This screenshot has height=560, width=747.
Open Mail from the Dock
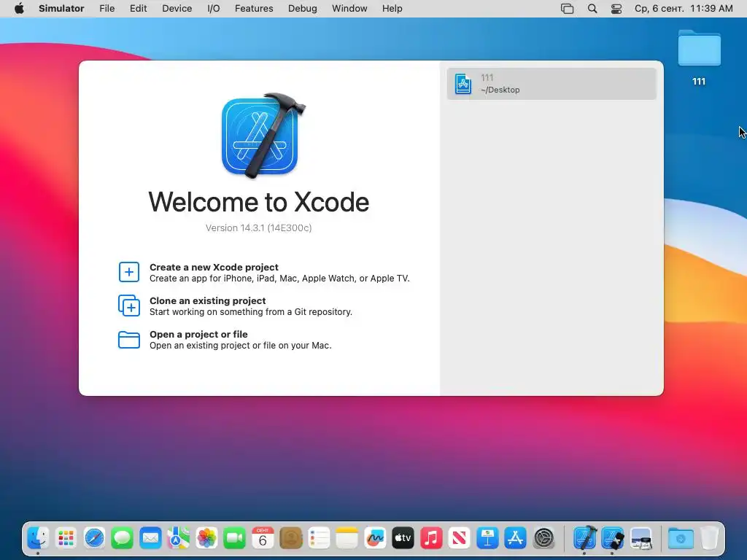150,539
